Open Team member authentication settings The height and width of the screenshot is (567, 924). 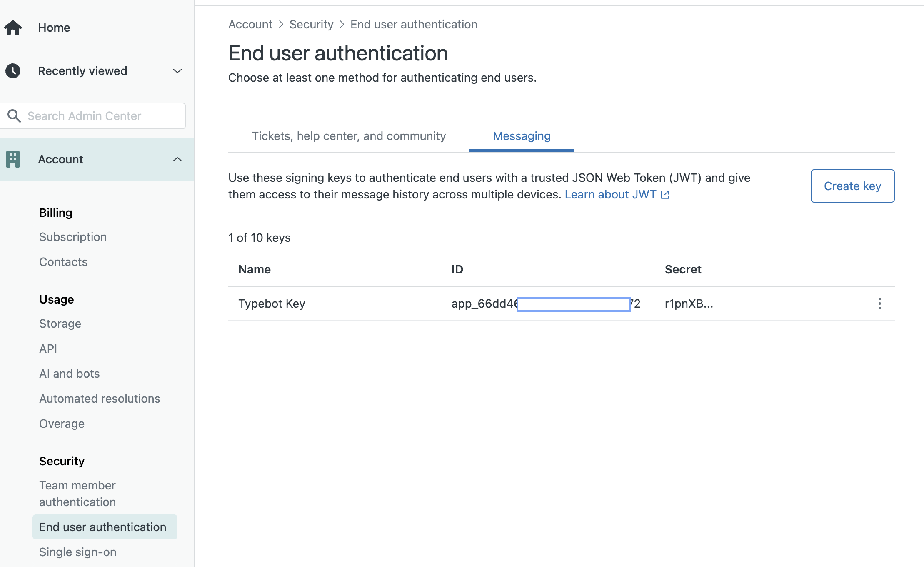coord(77,493)
